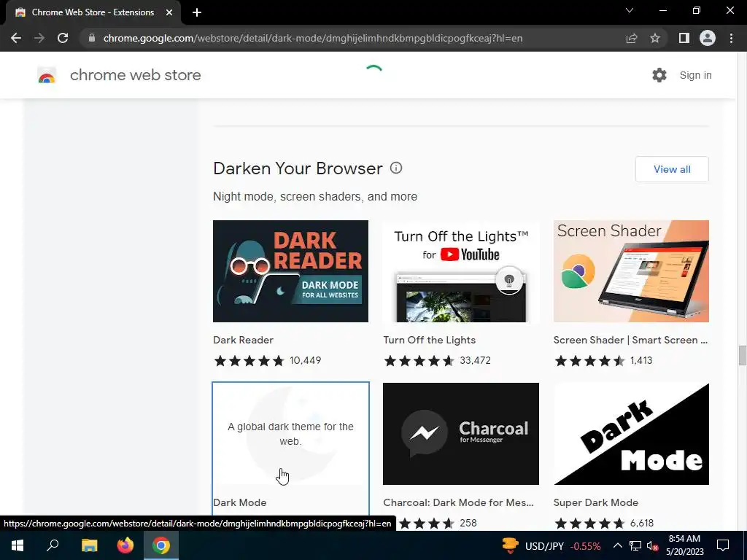This screenshot has width=747, height=560.
Task: Click the forward navigation arrow
Action: [x=39, y=38]
